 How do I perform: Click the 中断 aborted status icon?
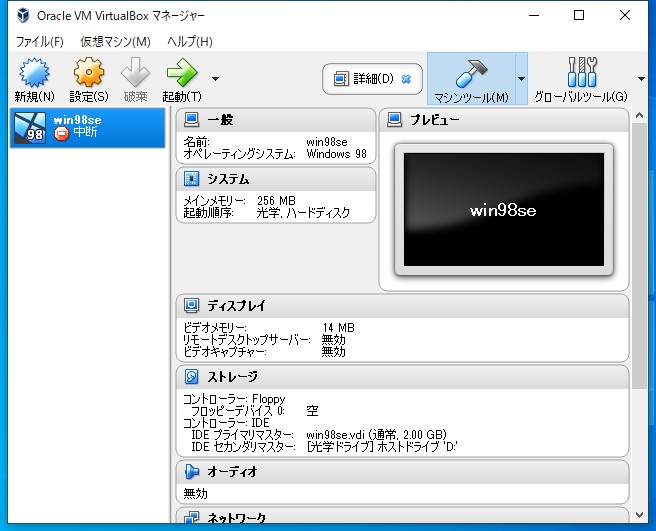(61, 133)
